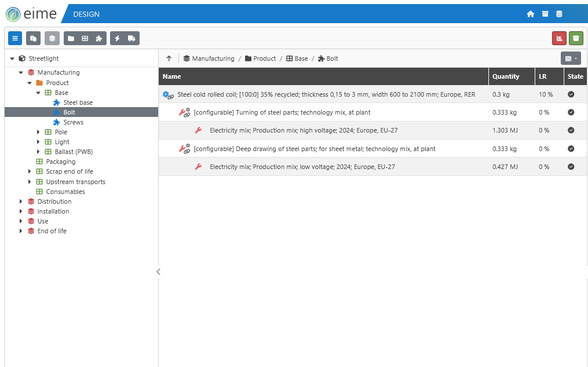
Task: Sort by the LR column header
Action: 549,76
